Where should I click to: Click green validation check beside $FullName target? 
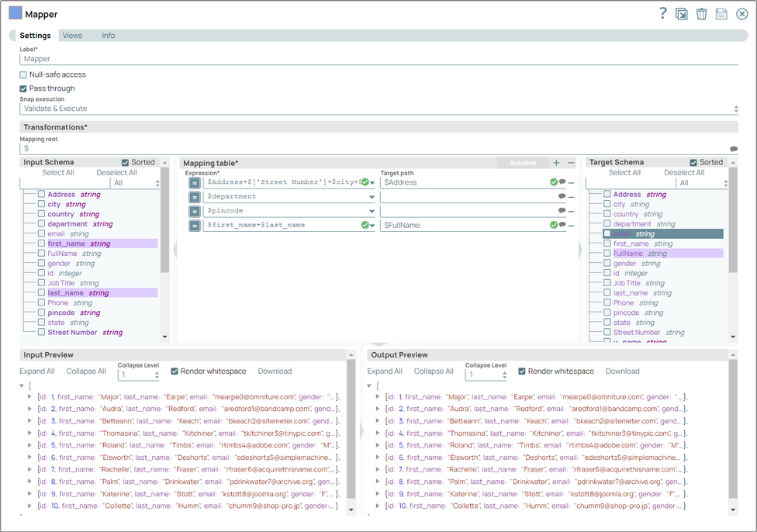pos(552,225)
